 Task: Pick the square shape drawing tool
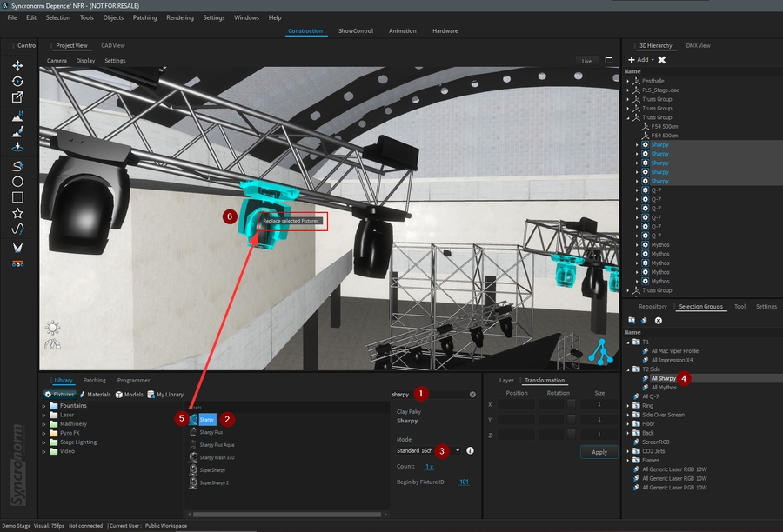(17, 197)
